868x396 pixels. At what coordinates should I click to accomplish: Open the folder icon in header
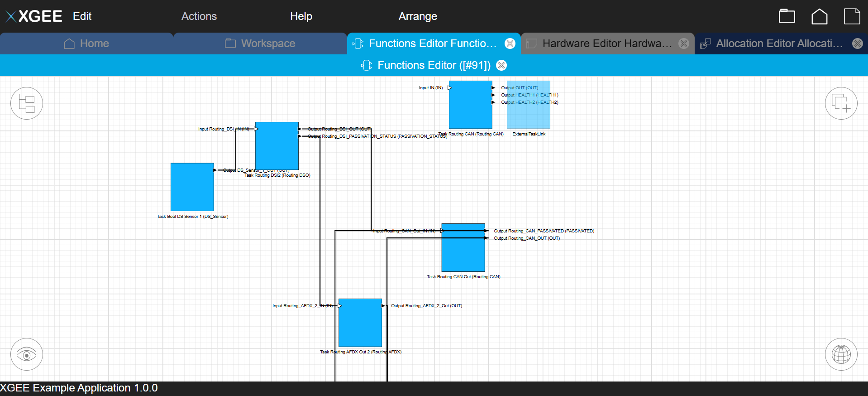[787, 16]
